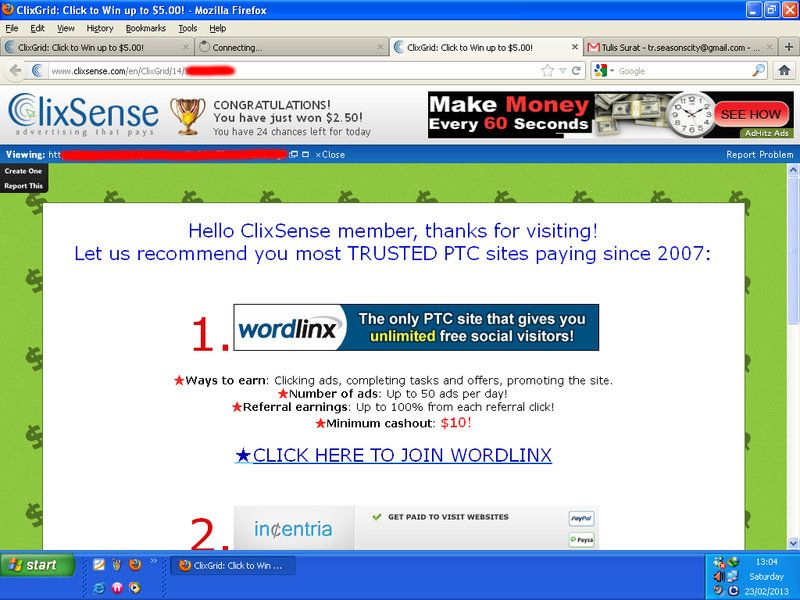
Task: Click the search magnifier icon in Google box
Action: pyautogui.click(x=759, y=70)
